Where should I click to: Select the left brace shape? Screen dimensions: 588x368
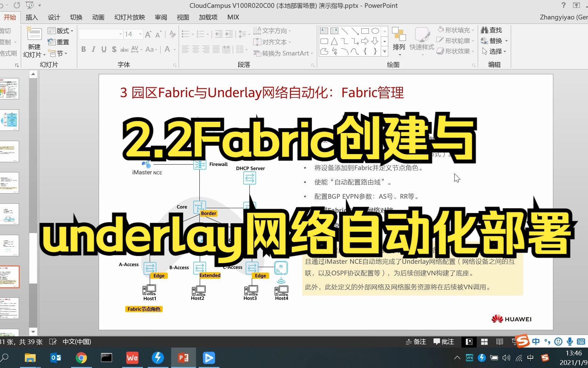click(x=365, y=51)
